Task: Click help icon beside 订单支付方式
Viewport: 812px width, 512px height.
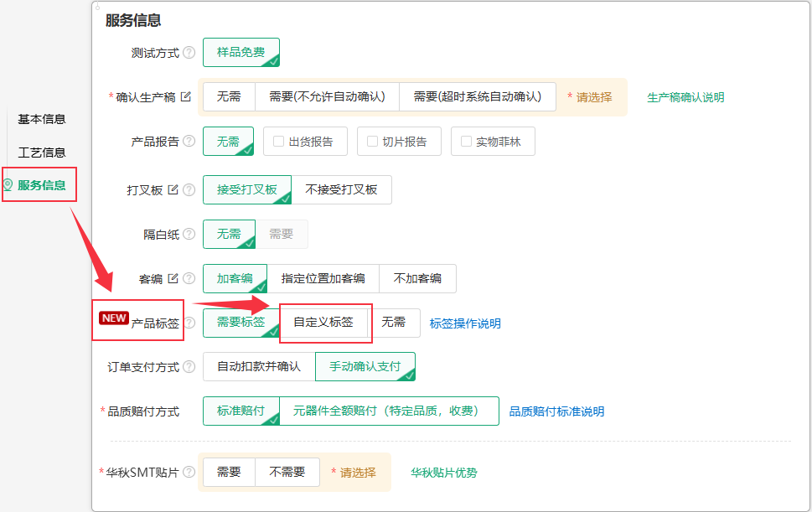Action: 189,366
